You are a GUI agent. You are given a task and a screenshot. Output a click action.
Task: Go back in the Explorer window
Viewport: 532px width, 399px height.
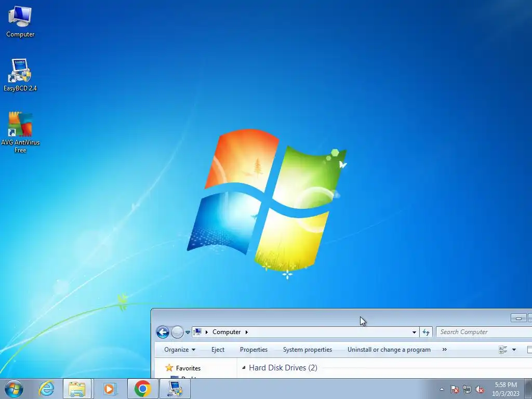163,332
